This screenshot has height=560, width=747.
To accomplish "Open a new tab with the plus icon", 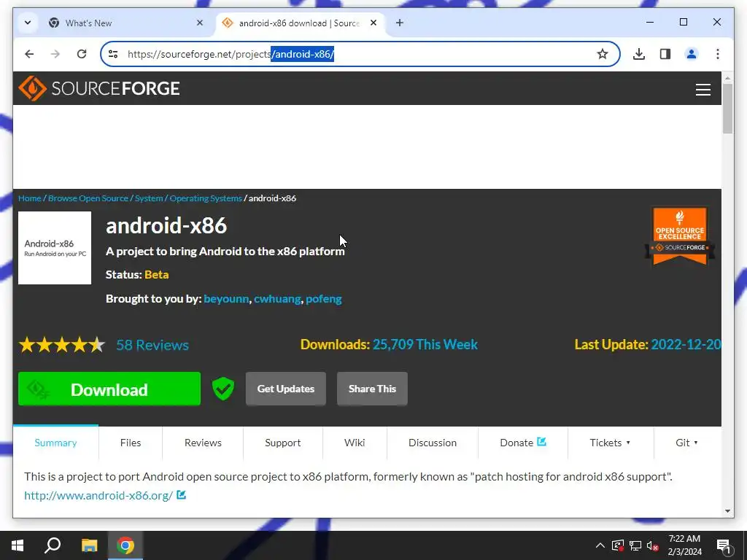I will 400,23.
